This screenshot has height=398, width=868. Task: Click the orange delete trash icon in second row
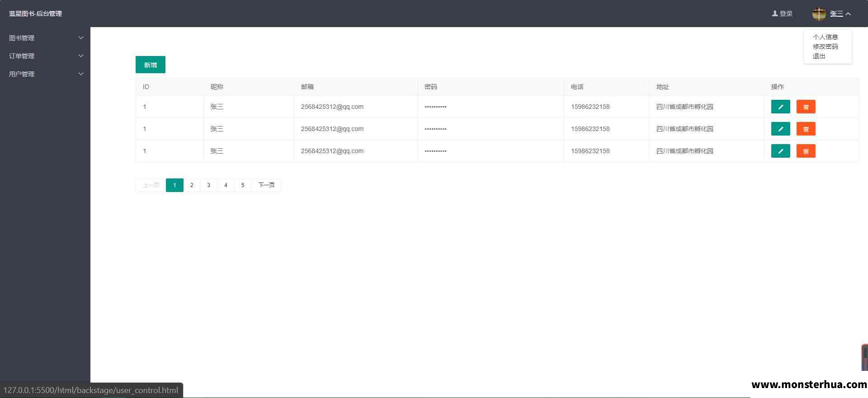(806, 129)
